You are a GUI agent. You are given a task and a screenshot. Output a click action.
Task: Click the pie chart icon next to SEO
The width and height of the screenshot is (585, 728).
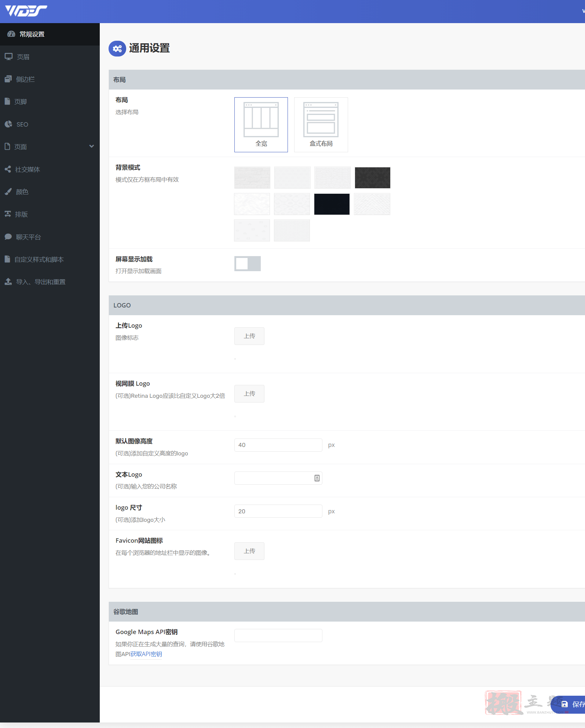click(x=8, y=124)
